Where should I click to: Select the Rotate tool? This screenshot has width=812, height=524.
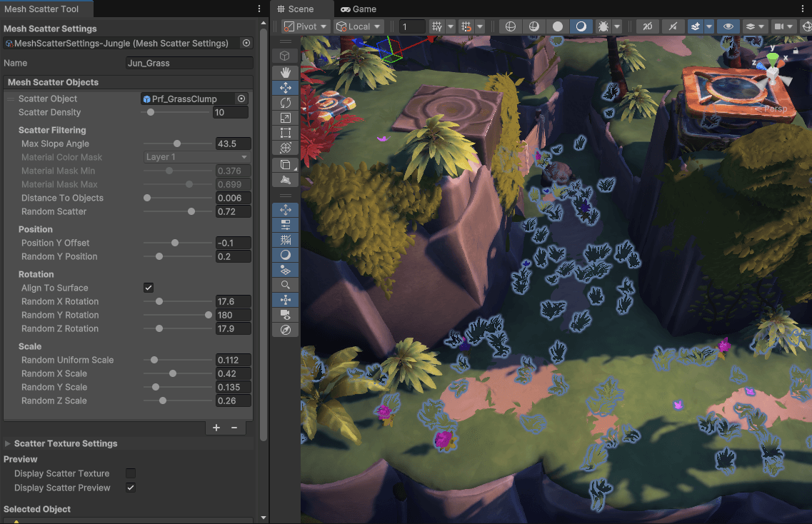(x=286, y=103)
